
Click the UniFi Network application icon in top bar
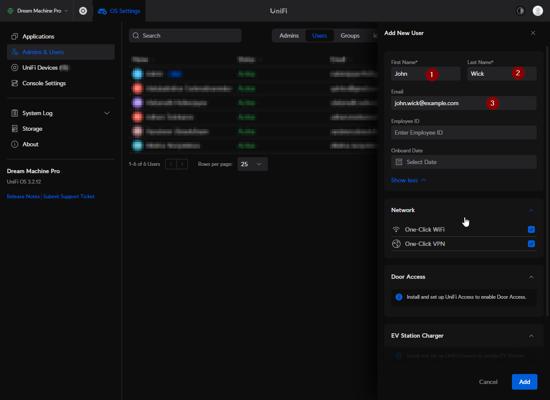(x=83, y=11)
